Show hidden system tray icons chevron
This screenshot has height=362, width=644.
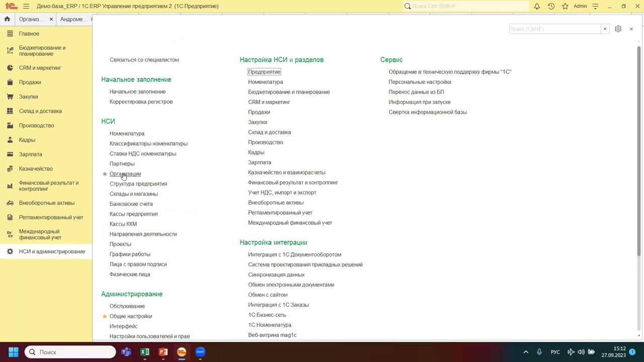[x=526, y=352]
